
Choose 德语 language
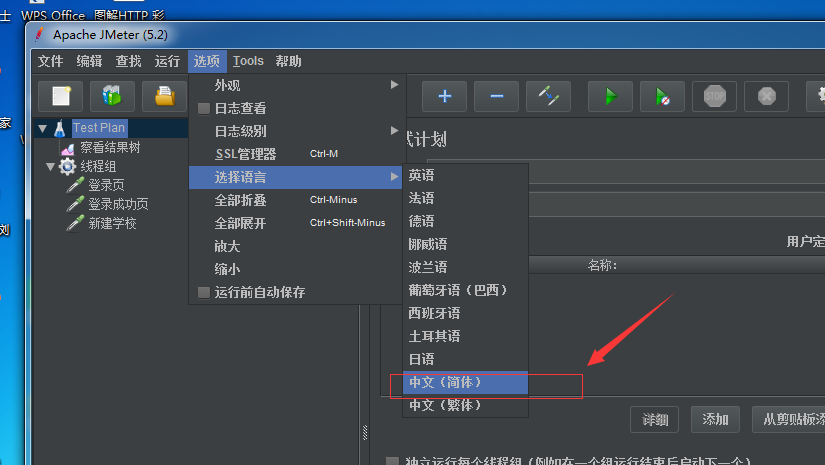click(465, 221)
